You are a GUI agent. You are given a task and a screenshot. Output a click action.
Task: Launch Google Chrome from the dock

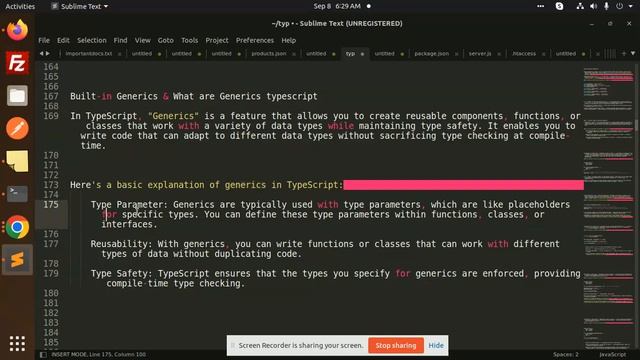click(17, 227)
